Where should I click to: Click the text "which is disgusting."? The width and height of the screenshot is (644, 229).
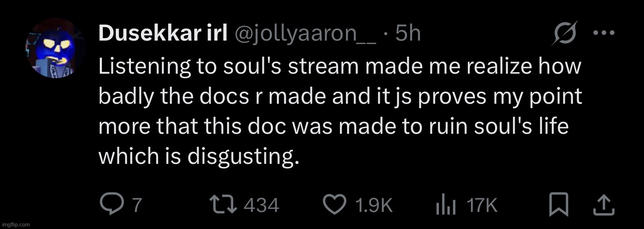199,157
